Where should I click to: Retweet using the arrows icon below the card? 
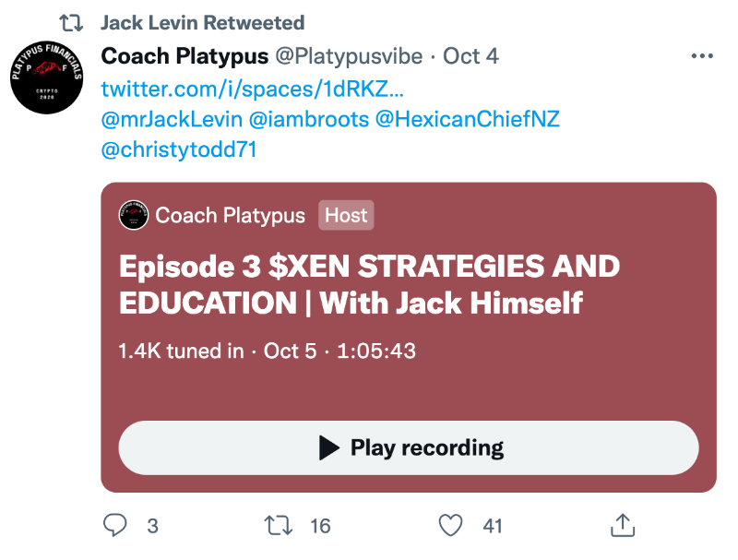[279, 526]
